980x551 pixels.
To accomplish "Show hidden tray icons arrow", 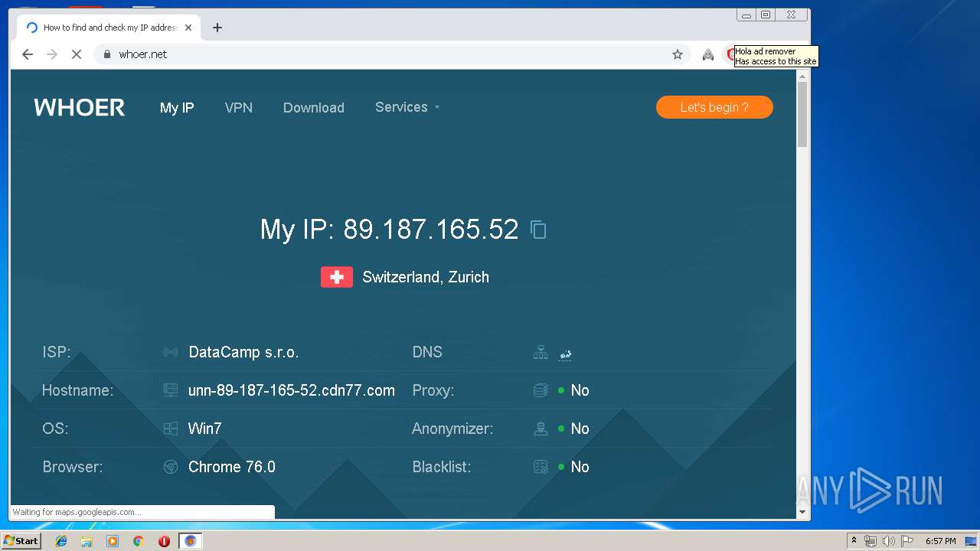I will 854,540.
